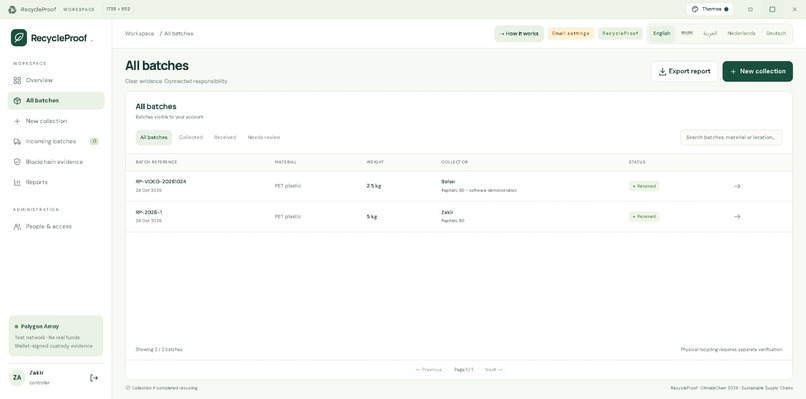
Task: Click the box icon beside All batches
Action: click(17, 101)
